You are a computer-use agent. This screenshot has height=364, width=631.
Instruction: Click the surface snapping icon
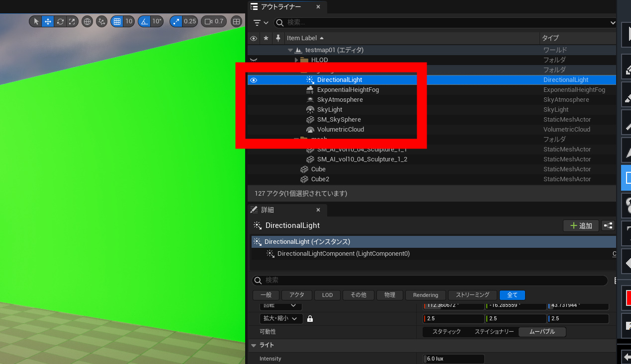[x=102, y=21]
